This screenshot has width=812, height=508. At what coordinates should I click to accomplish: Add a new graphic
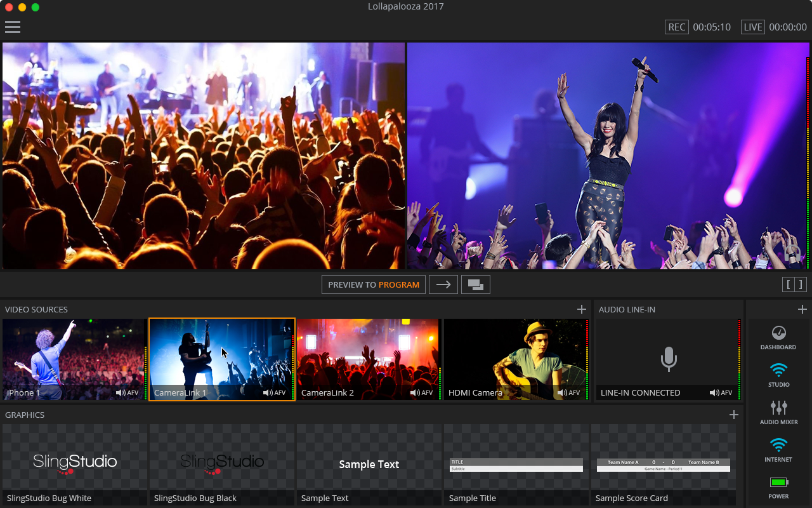point(734,415)
